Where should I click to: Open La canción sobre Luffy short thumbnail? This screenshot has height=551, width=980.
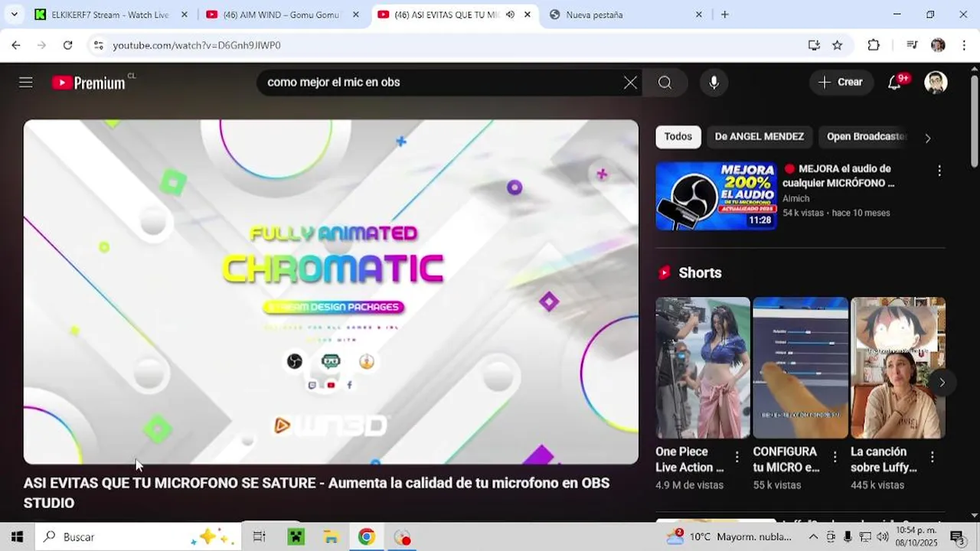click(898, 367)
